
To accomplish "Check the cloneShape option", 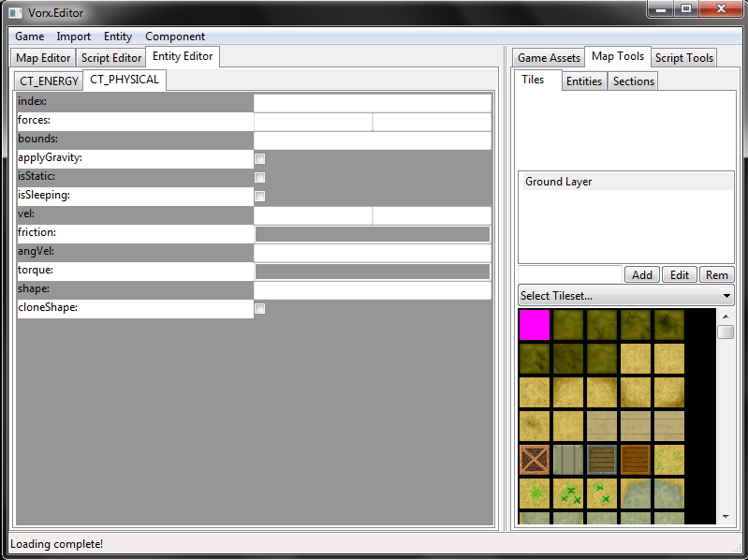I will point(260,309).
